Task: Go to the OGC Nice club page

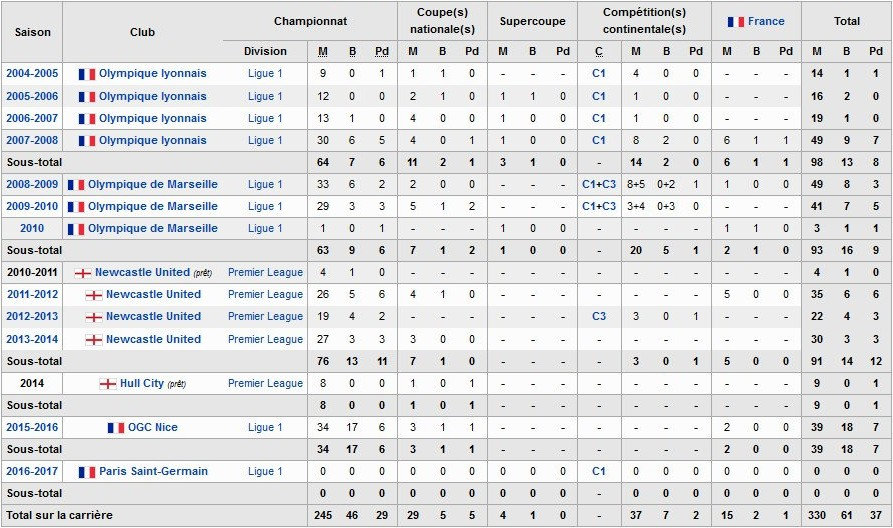Action: coord(152,427)
